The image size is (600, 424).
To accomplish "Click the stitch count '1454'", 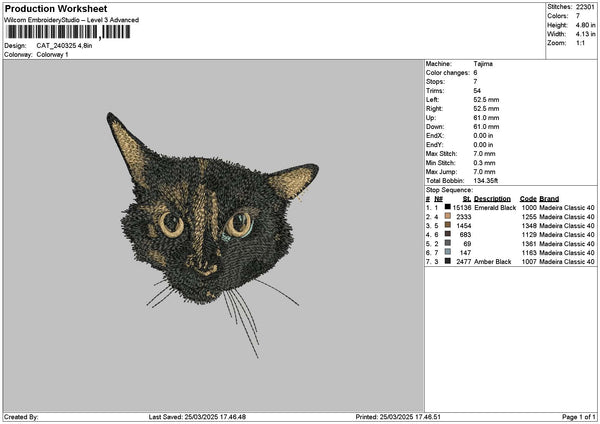I will pyautogui.click(x=463, y=226).
